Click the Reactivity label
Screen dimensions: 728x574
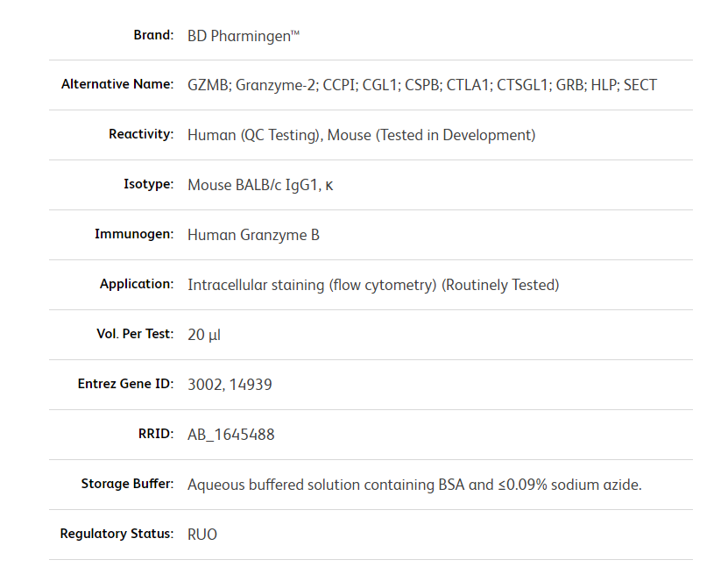click(x=141, y=135)
